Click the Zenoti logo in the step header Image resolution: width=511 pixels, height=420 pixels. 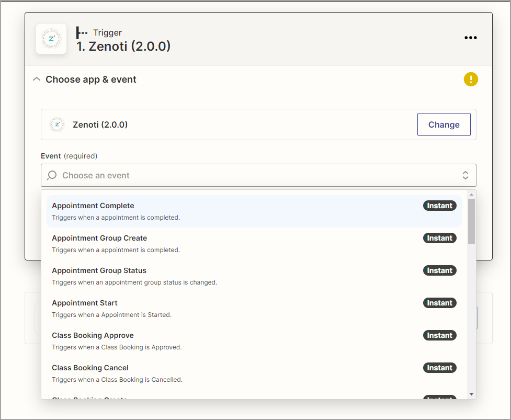click(x=51, y=39)
